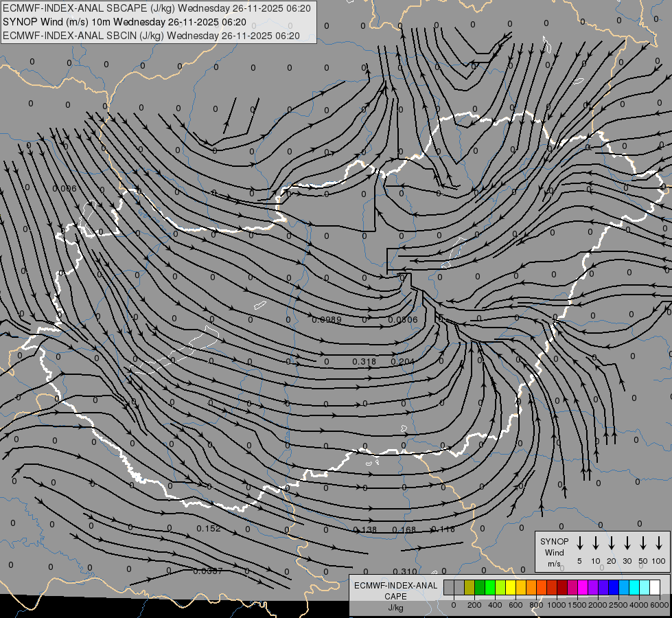Click the 0.152 value on the map
This screenshot has height=618, width=672.
(209, 528)
